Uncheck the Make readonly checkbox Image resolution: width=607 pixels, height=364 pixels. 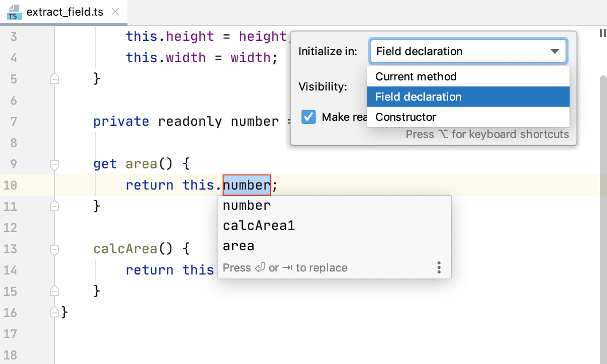(309, 117)
